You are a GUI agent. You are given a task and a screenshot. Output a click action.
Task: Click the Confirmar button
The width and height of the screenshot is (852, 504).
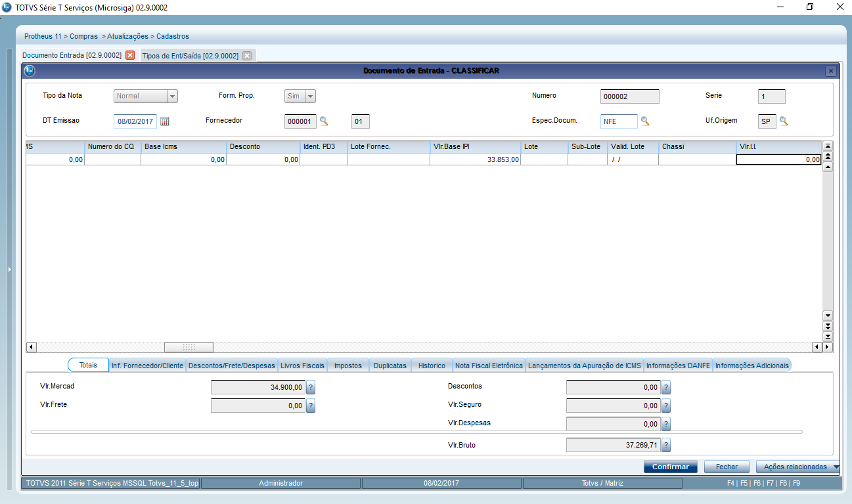click(x=671, y=467)
